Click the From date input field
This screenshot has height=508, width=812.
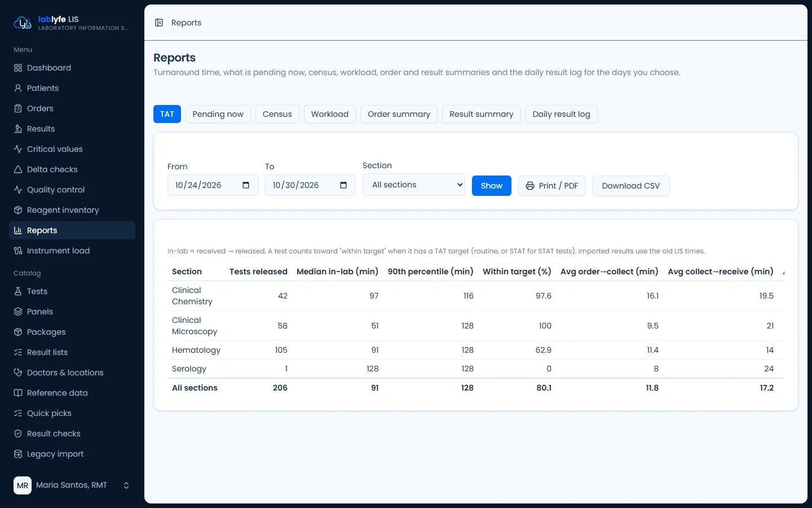(213, 185)
